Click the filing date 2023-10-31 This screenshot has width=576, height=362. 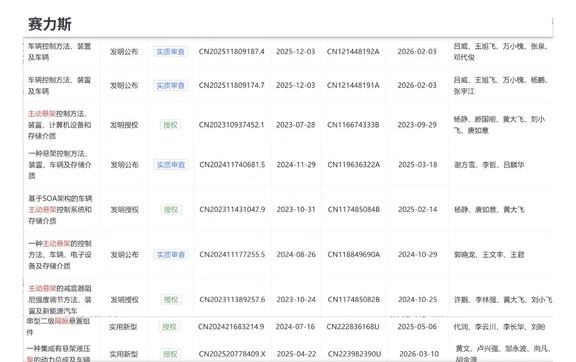296,209
